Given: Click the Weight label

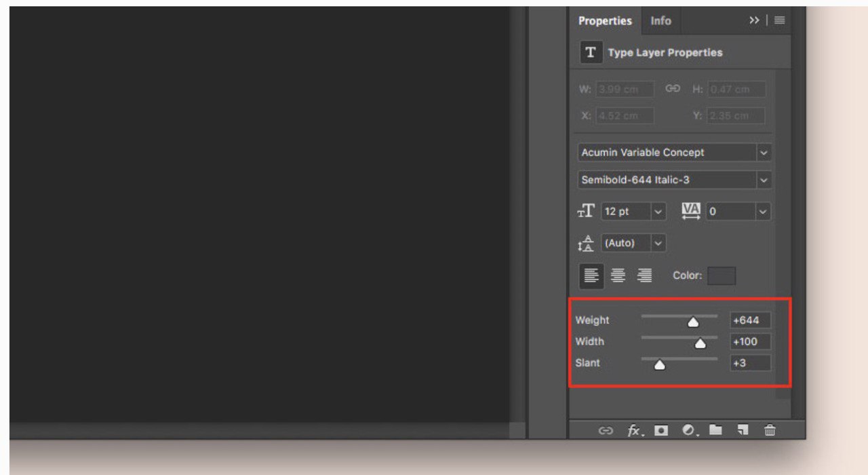Looking at the screenshot, I should pyautogui.click(x=592, y=320).
